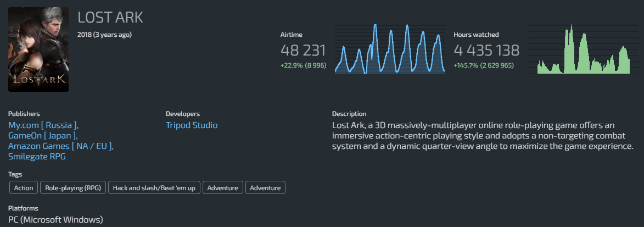Click the LOST ARK title heading
The width and height of the screenshot is (644, 227).
[x=110, y=18]
